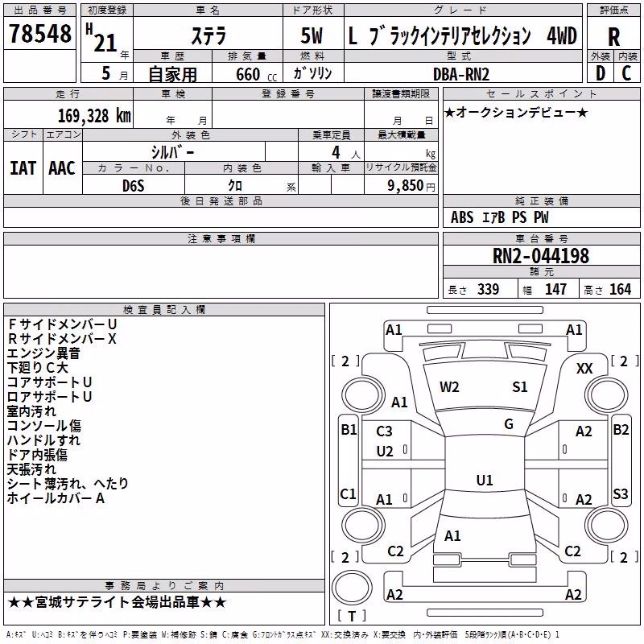Click 宮城サテライト会場出品車 notice
The image size is (644, 644).
click(x=117, y=602)
